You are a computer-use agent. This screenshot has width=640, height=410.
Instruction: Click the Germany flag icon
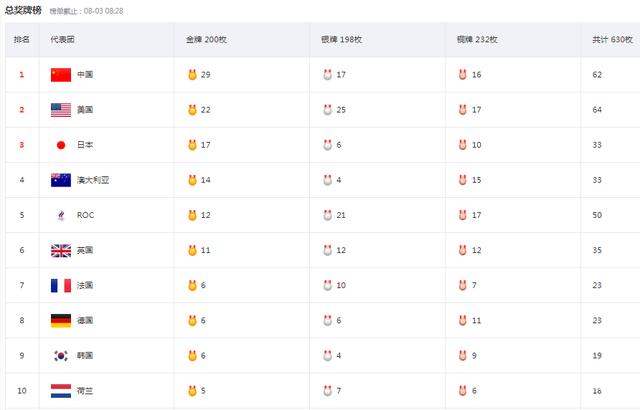pyautogui.click(x=61, y=320)
